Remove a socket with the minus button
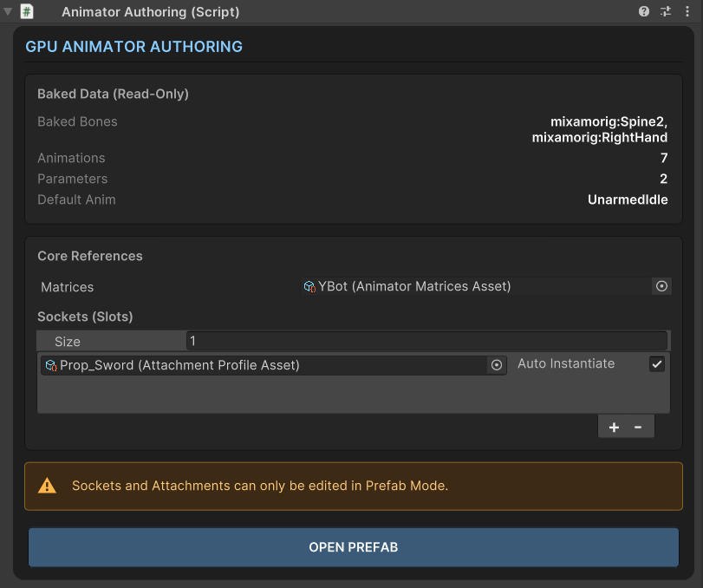Viewport: 703px width, 588px height. (x=638, y=427)
